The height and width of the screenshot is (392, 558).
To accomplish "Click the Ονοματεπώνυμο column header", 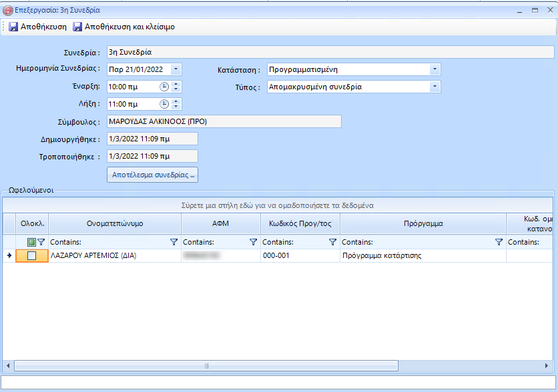I will click(x=115, y=224).
